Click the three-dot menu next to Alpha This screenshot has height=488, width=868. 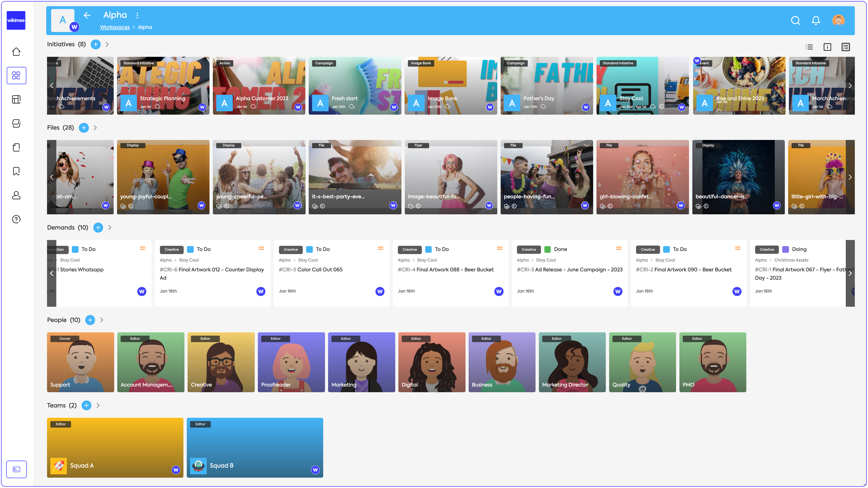pyautogui.click(x=137, y=15)
